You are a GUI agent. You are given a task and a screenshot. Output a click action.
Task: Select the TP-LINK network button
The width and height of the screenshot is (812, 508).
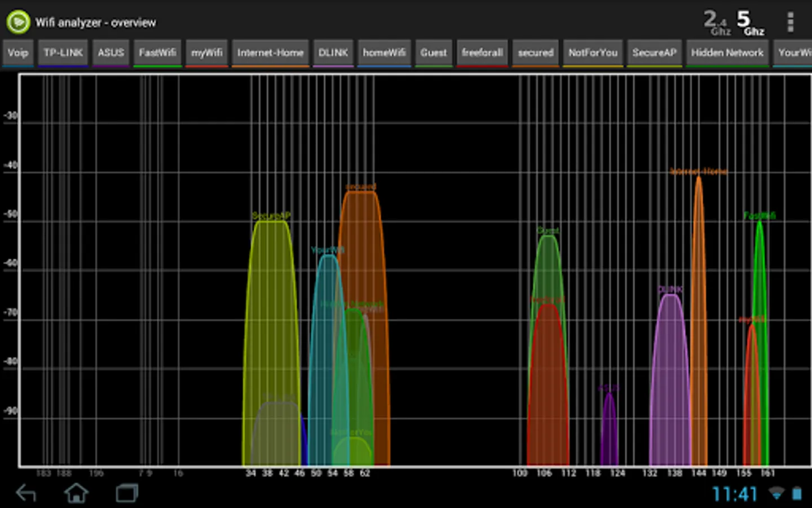[x=63, y=53]
